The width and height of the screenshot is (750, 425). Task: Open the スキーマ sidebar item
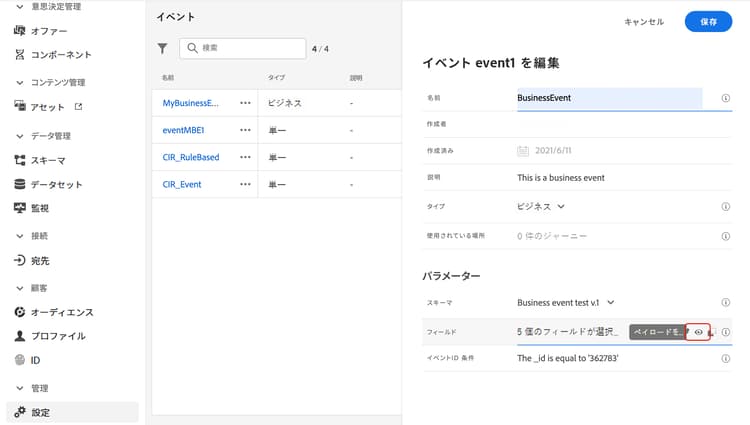pyautogui.click(x=40, y=160)
